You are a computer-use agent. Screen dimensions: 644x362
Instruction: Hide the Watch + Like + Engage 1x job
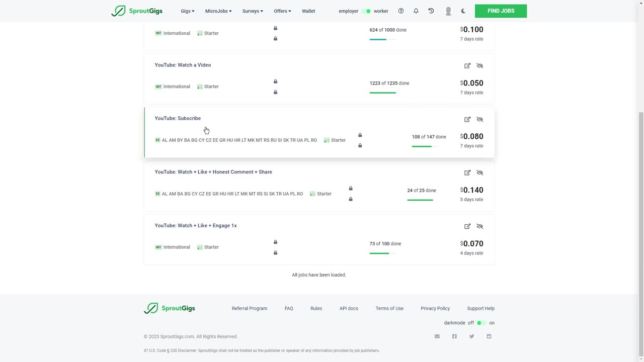479,226
